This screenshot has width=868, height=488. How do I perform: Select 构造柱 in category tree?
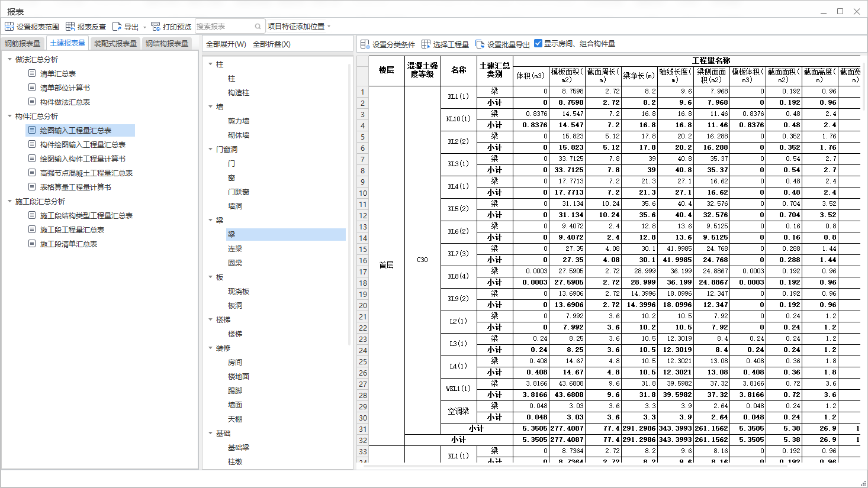click(239, 92)
